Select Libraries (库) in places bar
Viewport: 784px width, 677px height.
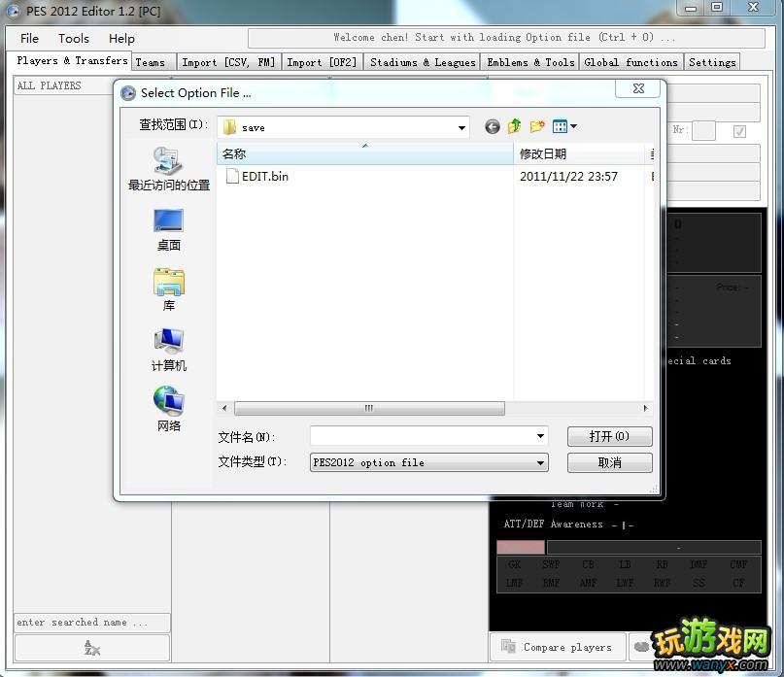[168, 290]
